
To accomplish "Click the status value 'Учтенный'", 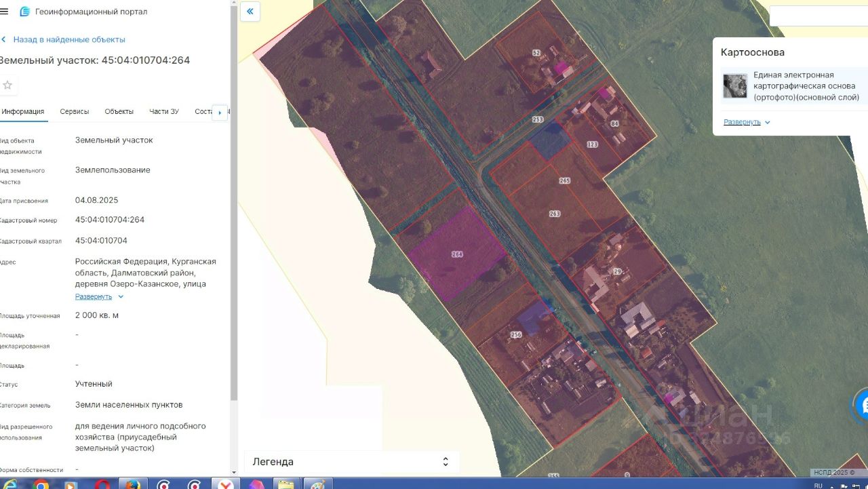I will coord(94,384).
